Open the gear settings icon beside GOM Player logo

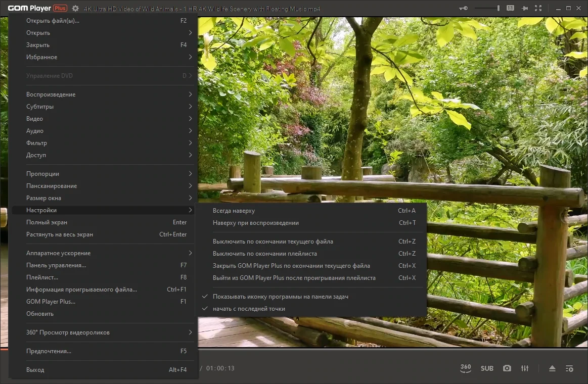75,8
